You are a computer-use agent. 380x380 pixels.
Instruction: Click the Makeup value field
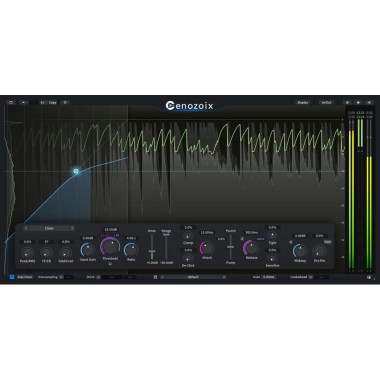tap(300, 236)
